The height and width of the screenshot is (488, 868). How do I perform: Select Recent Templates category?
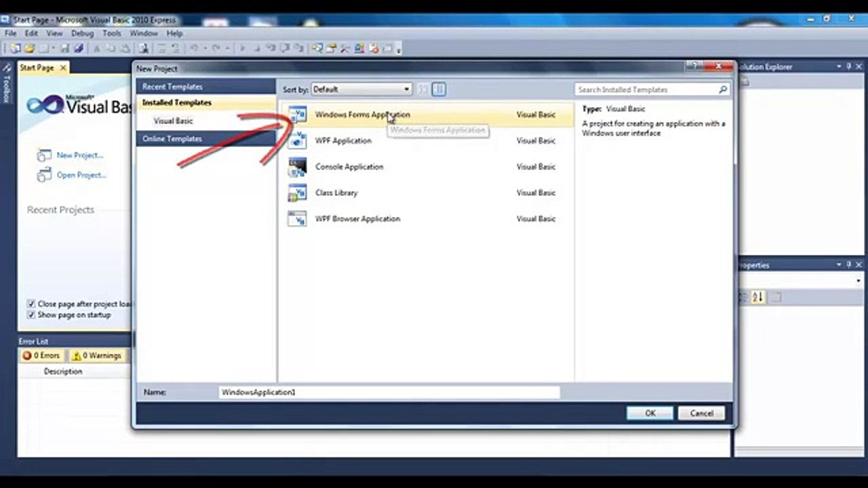(205, 87)
